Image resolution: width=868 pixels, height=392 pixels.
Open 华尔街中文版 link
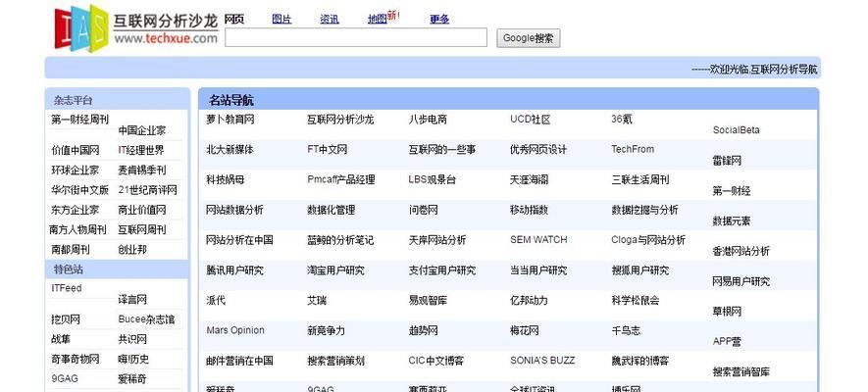coord(79,190)
